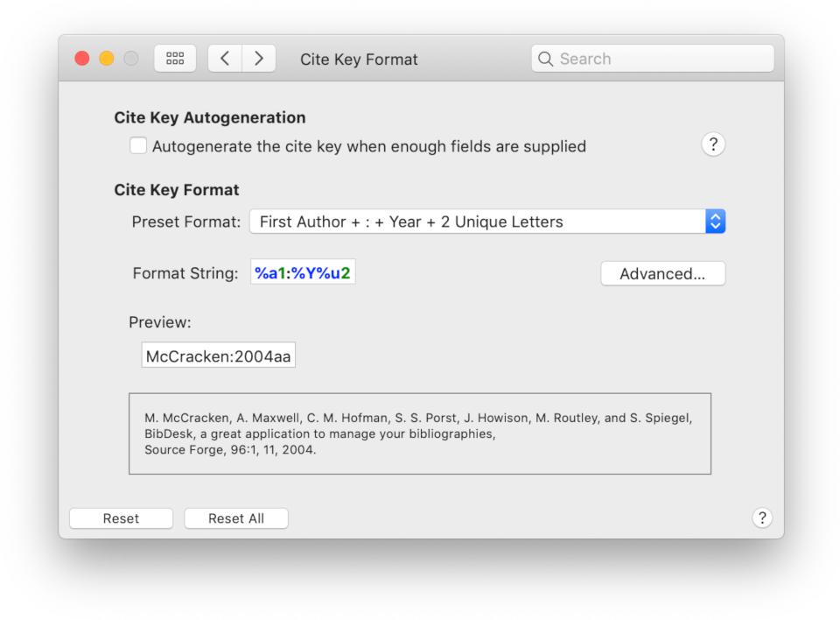Screen dimensions: 840x620
Task: Click the back arrow in the toolbar
Action: pos(225,58)
